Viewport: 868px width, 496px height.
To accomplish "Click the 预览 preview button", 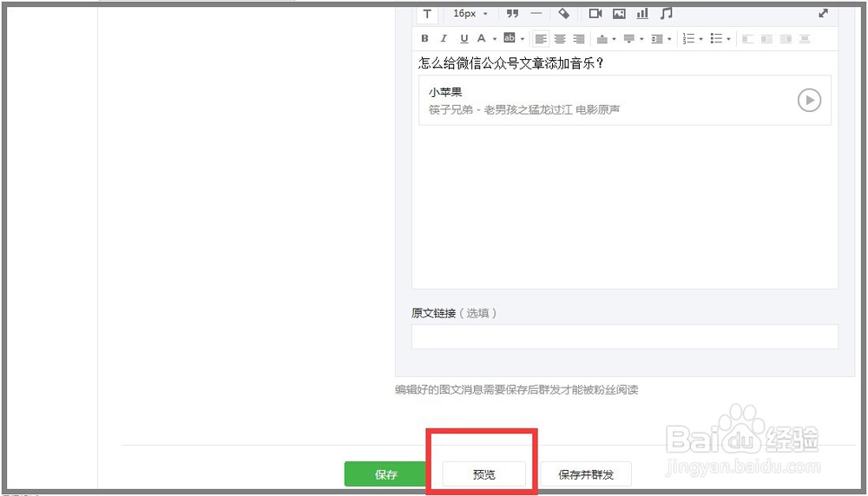I will coord(483,474).
